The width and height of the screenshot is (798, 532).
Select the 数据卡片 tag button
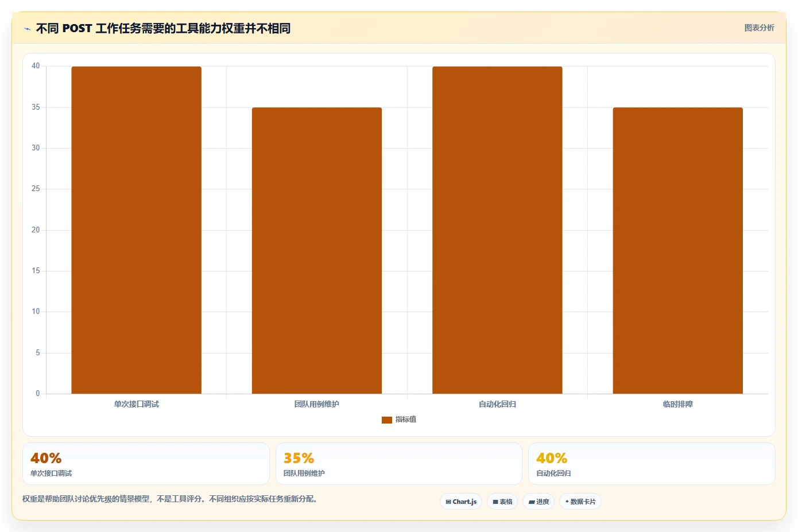[x=580, y=502]
